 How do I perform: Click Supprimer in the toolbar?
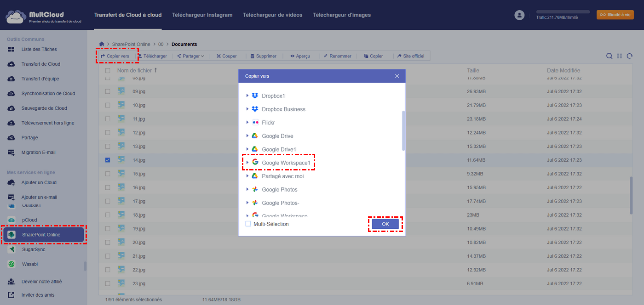click(x=263, y=56)
